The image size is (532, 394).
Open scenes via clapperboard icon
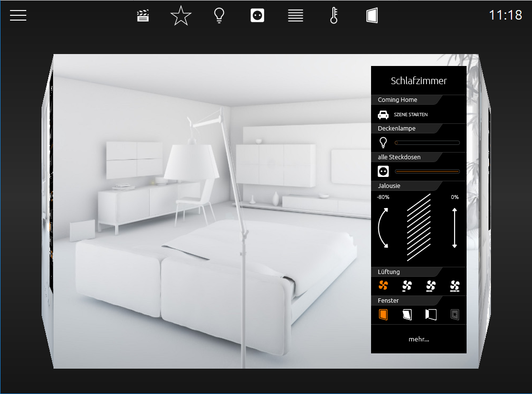coord(143,16)
